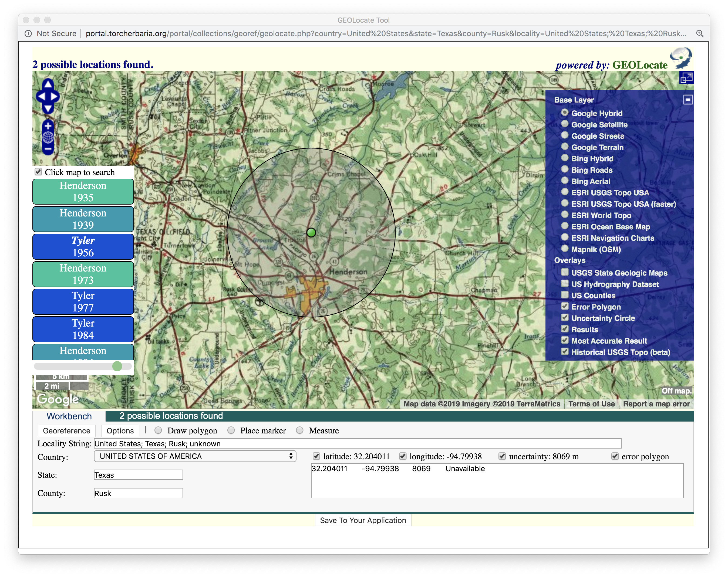Select ESRI World Topo base layer

point(565,215)
